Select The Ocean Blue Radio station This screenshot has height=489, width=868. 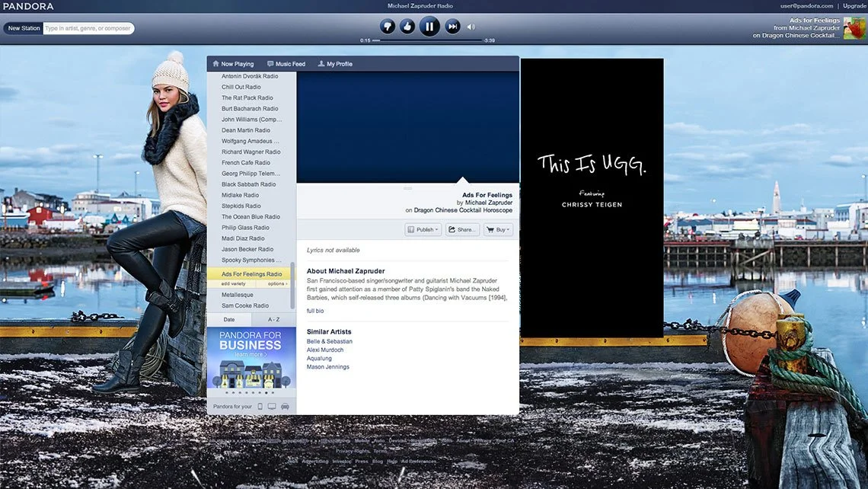point(250,216)
